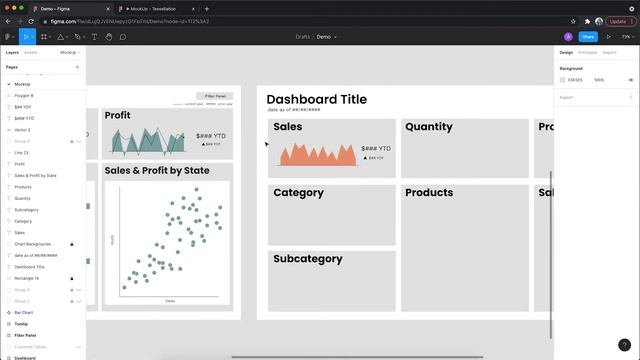Show the hidden Group 2 layer
640x360 pixels.
(x=79, y=301)
